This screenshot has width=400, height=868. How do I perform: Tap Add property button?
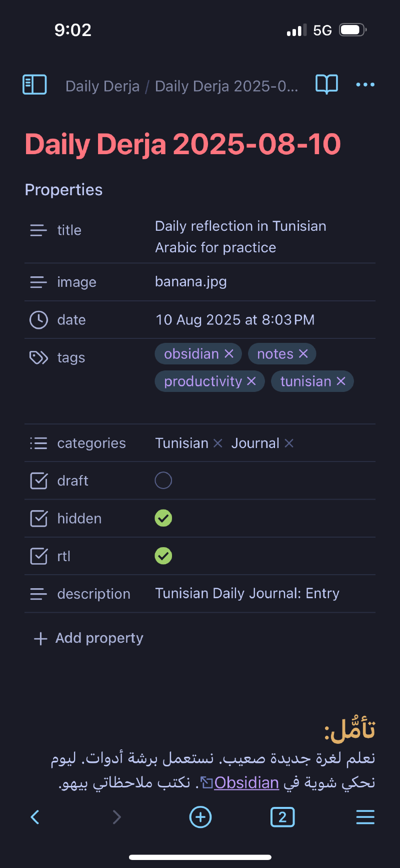89,638
